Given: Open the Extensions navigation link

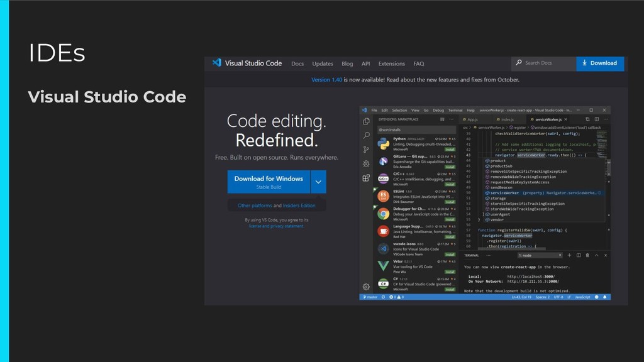Looking at the screenshot, I should click(x=391, y=63).
